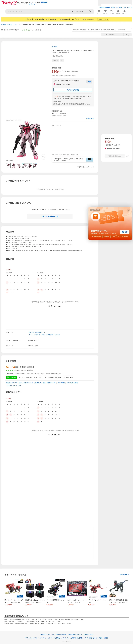Click the sidebar favorite heart icon
Image resolution: width=133 pixels, height=644 pixels.
(127, 156)
